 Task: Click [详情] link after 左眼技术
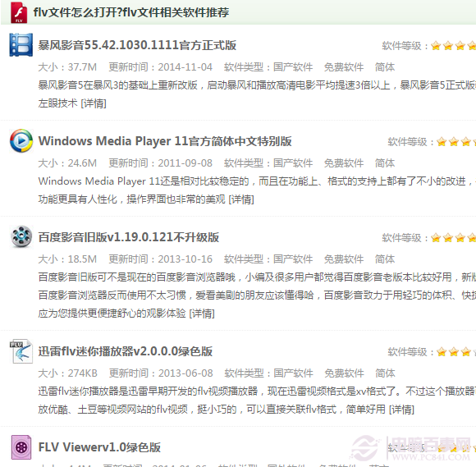94,103
